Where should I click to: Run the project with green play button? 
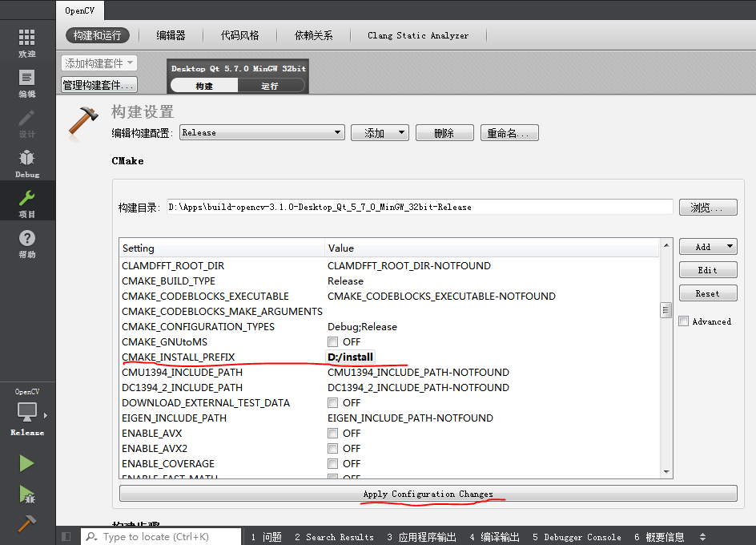coord(27,463)
